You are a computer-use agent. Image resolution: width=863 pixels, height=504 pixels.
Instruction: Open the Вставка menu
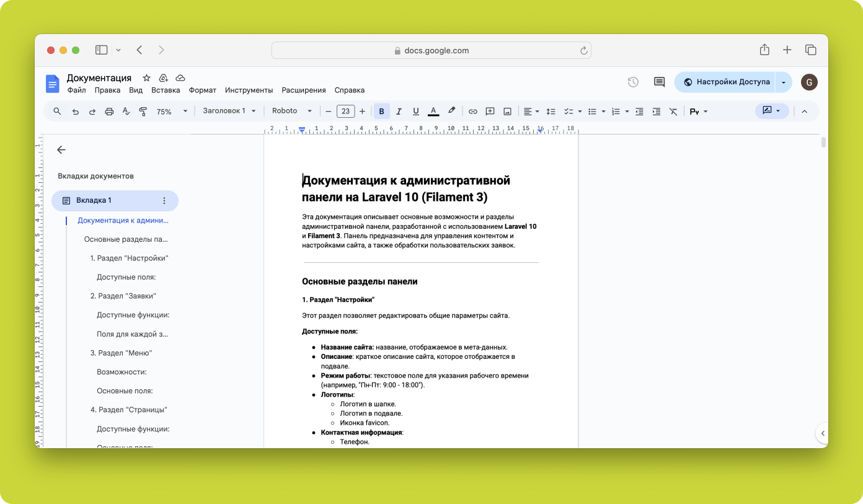coord(166,91)
